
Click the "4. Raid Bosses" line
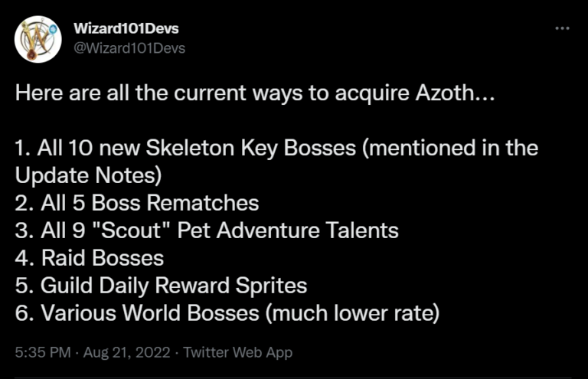click(x=90, y=259)
